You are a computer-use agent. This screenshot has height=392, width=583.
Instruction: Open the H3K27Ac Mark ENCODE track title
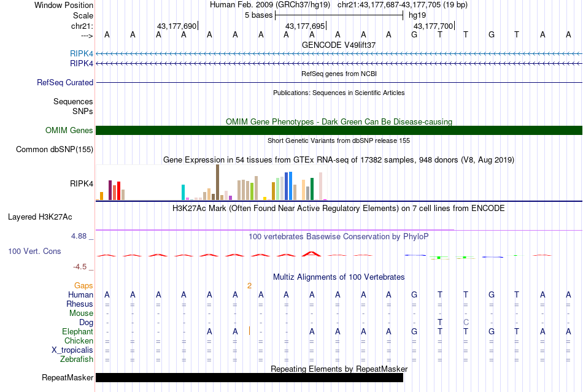click(339, 208)
